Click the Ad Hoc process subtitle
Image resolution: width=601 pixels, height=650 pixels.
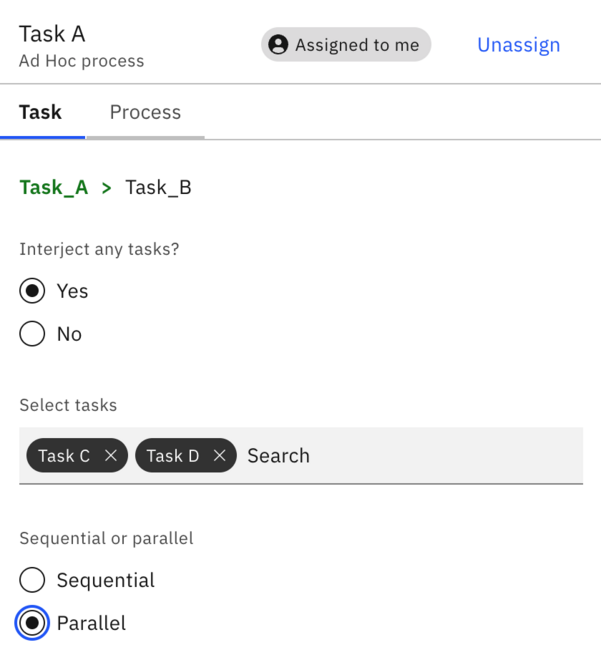coord(82,61)
